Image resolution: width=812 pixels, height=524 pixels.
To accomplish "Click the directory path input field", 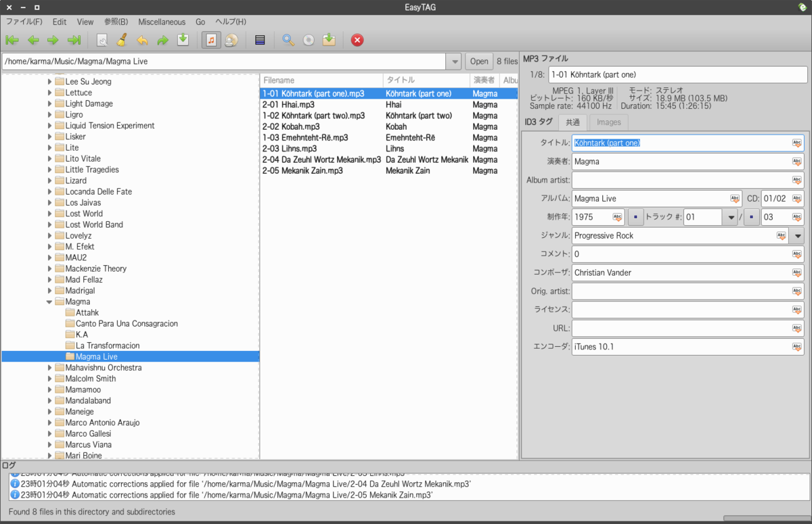I will tap(224, 62).
